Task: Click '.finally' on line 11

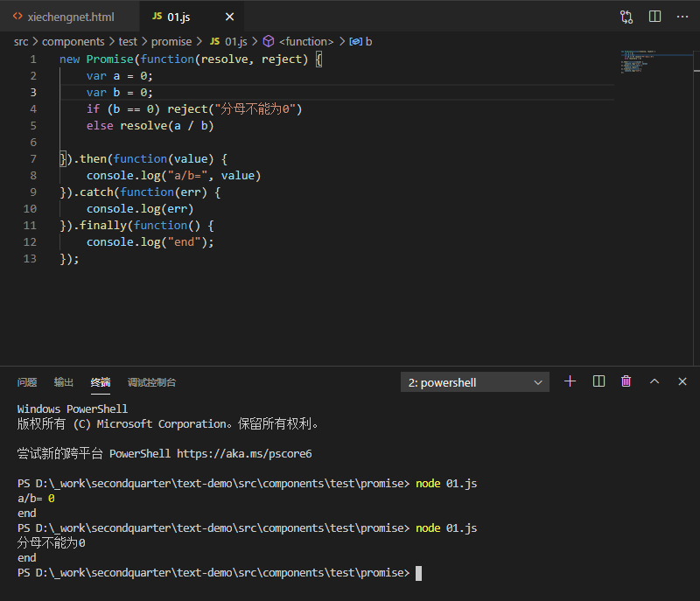Action: coord(100,226)
